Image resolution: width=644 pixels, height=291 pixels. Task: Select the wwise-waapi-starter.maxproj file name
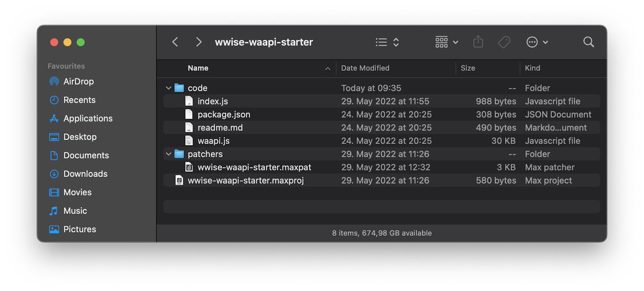pos(246,181)
